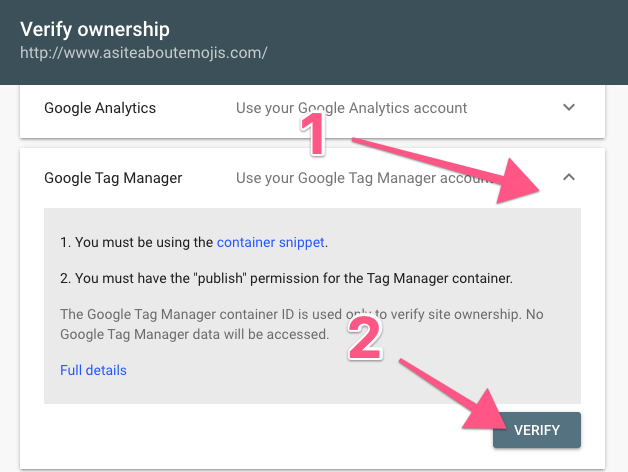Click the asiteaboutemojis.com URL in header
Screen dimensions: 628x472
pos(144,52)
